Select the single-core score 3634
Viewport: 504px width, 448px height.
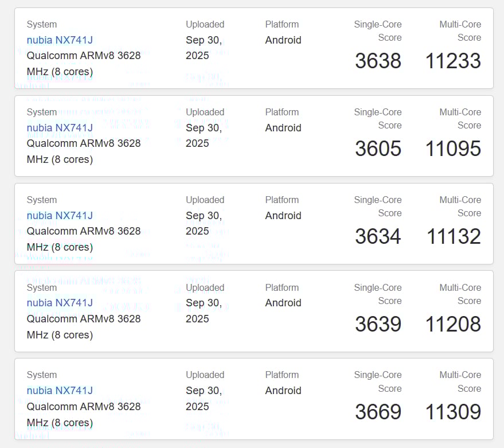point(378,237)
